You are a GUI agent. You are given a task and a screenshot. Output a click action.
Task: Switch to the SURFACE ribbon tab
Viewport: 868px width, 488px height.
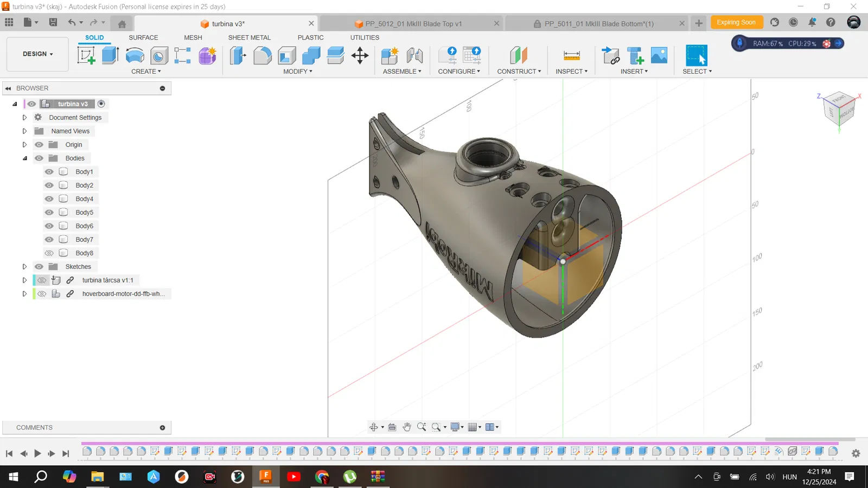tap(143, 37)
